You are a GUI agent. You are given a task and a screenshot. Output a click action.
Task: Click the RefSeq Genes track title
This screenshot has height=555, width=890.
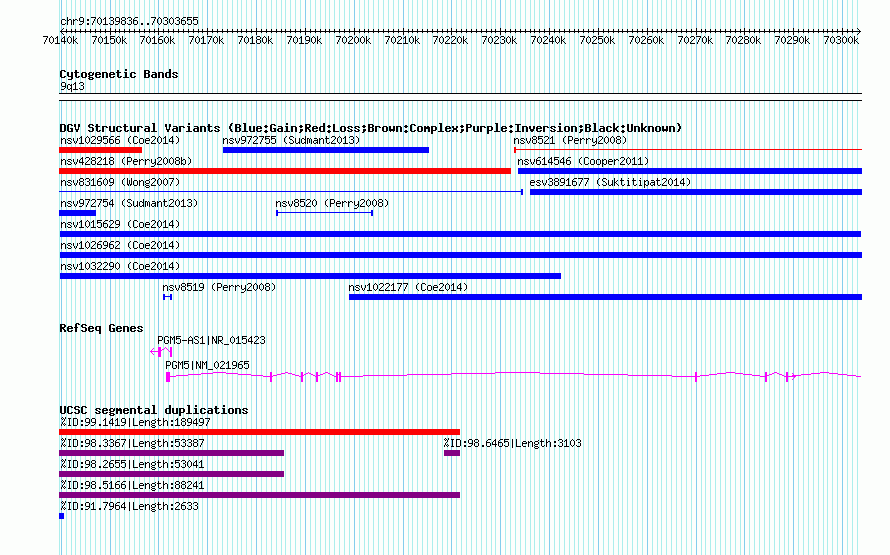click(101, 328)
